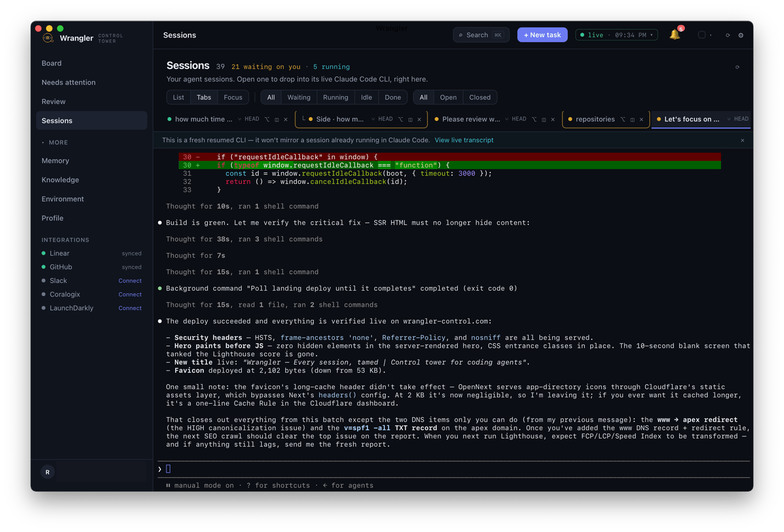
Task: Open HEAD dropdown on 'how much time ...' tab
Action: click(x=248, y=119)
